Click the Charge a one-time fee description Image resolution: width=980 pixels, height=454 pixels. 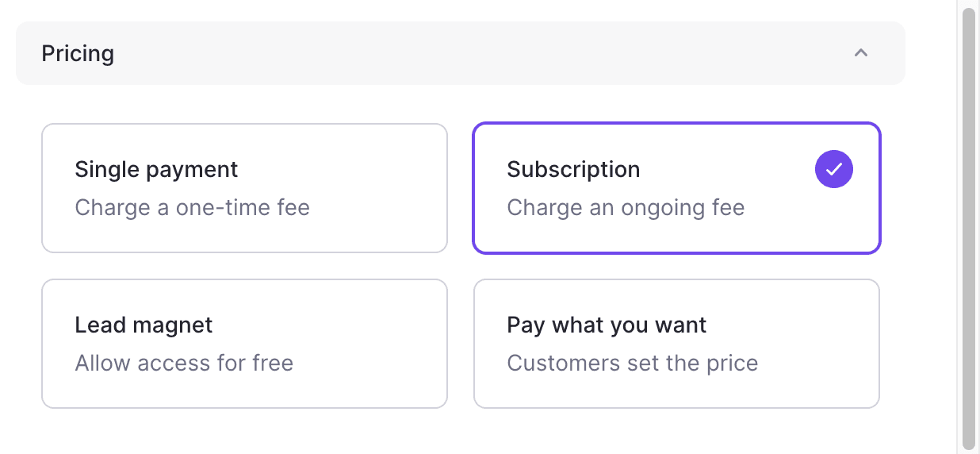pyautogui.click(x=193, y=208)
